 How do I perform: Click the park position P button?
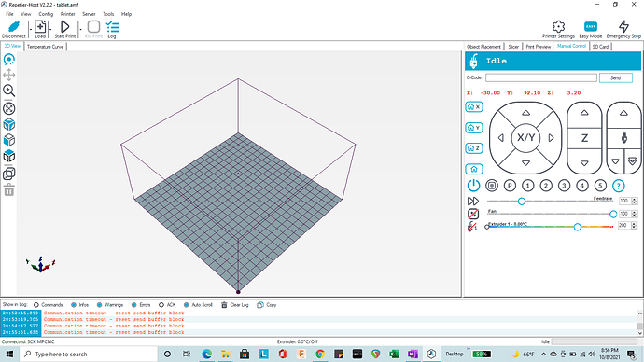(510, 186)
